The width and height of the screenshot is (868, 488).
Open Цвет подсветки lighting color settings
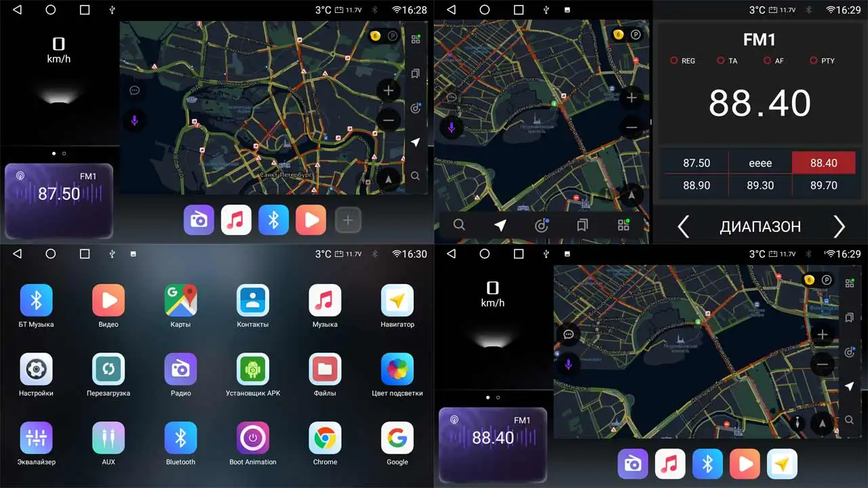point(397,370)
